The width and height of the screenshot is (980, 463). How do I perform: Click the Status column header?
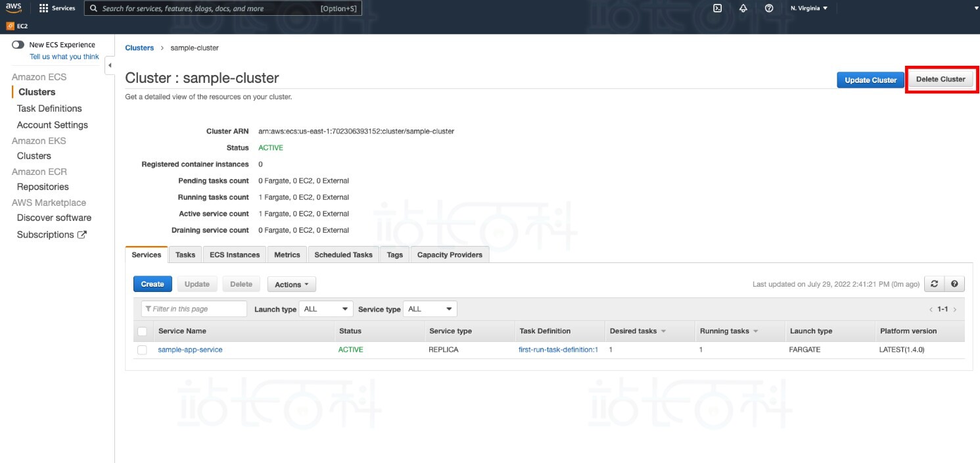tap(350, 331)
